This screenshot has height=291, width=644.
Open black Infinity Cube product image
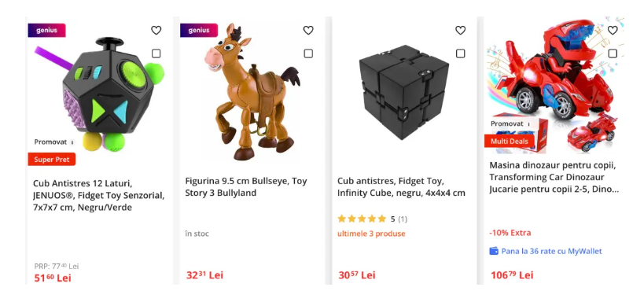[403, 93]
